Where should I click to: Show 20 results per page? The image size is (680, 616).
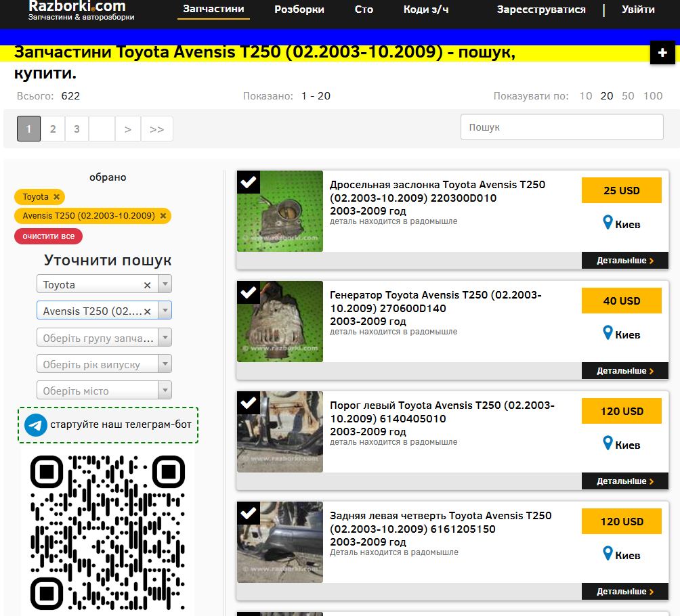607,96
